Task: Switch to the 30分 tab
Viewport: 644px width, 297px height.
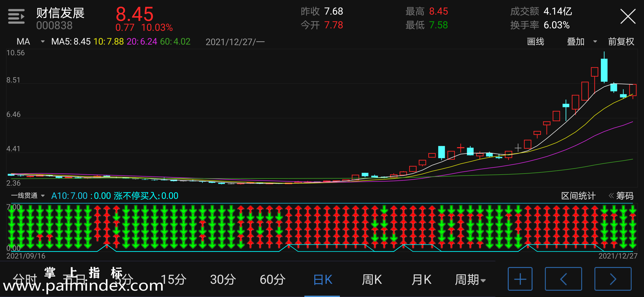Action: coord(223,280)
